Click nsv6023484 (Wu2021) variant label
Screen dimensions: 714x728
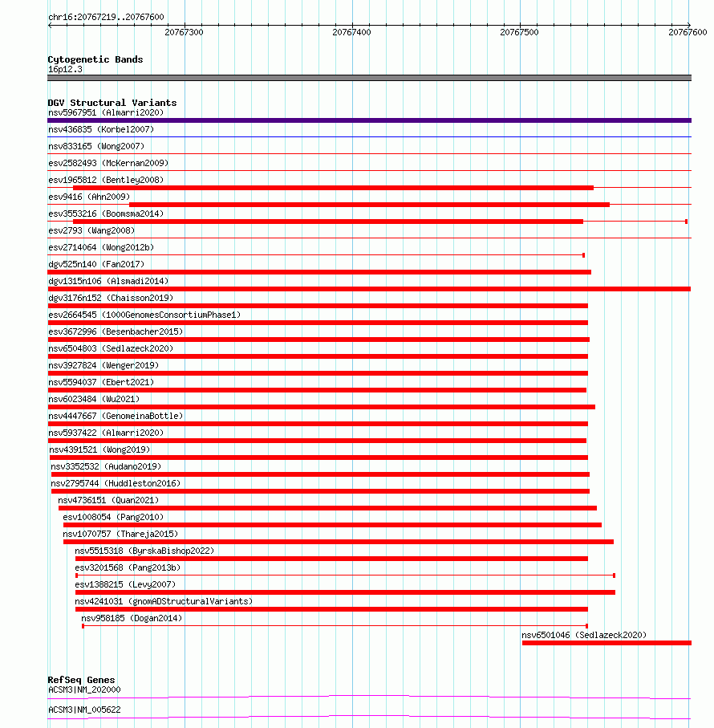(94, 399)
